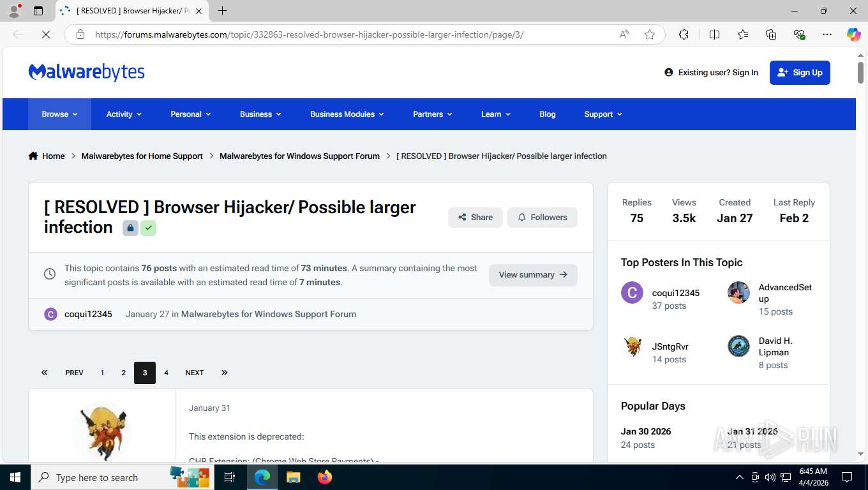Click View summary button

533,275
